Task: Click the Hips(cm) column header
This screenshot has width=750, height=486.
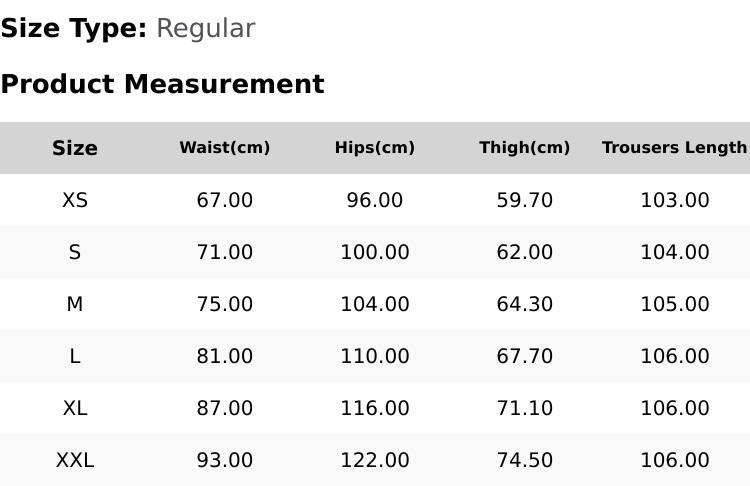Action: [375, 148]
